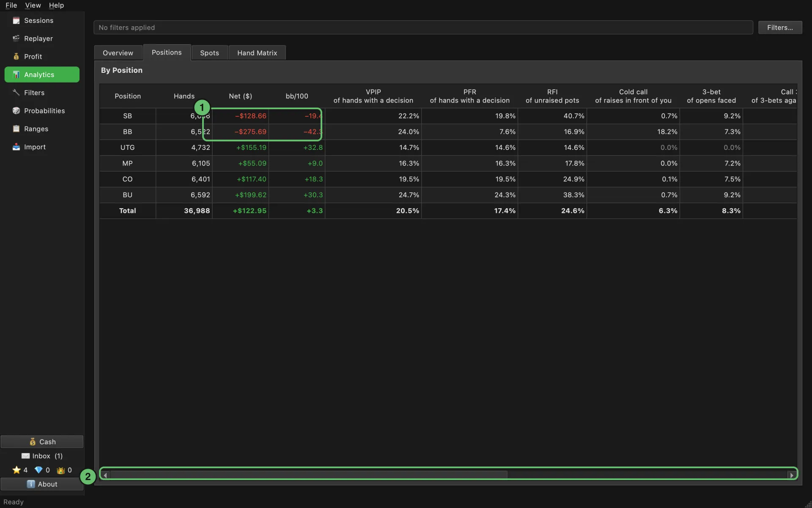Open the Help menu
Viewport: 812px width, 508px height.
pos(56,5)
